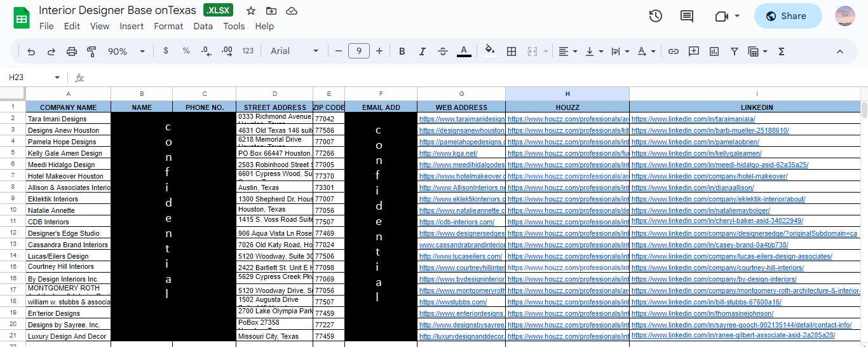Screen dimensions: 868x347
Task: Open cell borders options
Action: tap(512, 51)
